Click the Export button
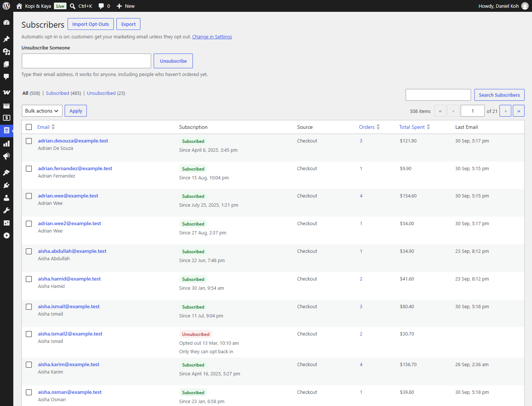The width and height of the screenshot is (532, 406). (x=129, y=24)
